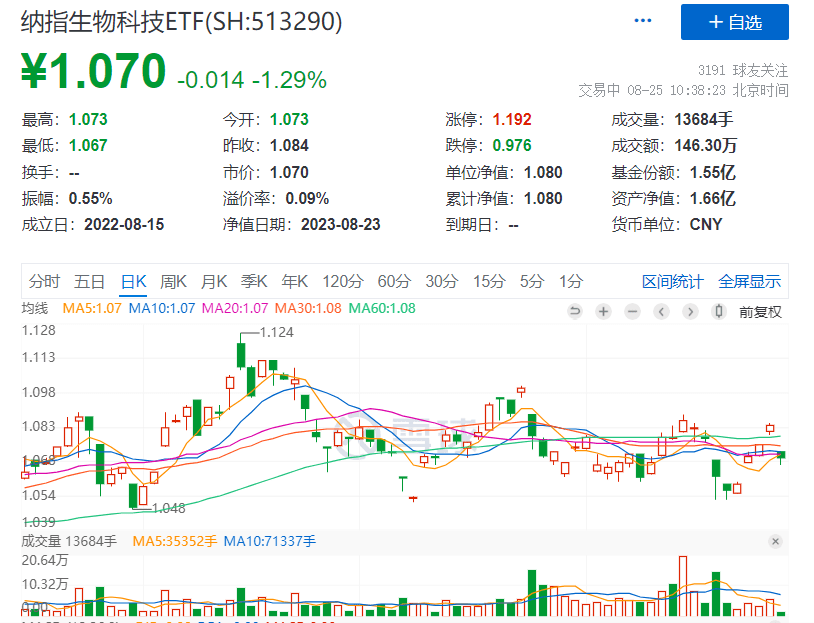Screen dimensions: 814x623
Task: Open the 前复权 adjustment dropdown
Action: click(x=760, y=311)
